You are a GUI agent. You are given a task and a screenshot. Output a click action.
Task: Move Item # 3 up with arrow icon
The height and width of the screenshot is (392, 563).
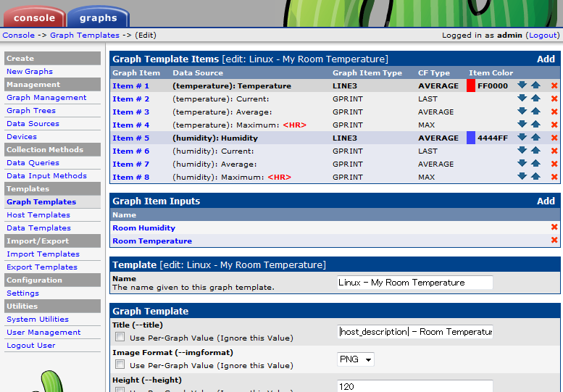tap(535, 112)
